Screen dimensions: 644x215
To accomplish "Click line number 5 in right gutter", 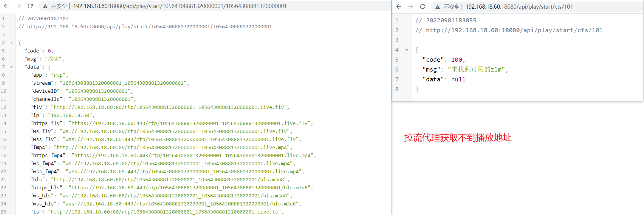I will coord(397,60).
